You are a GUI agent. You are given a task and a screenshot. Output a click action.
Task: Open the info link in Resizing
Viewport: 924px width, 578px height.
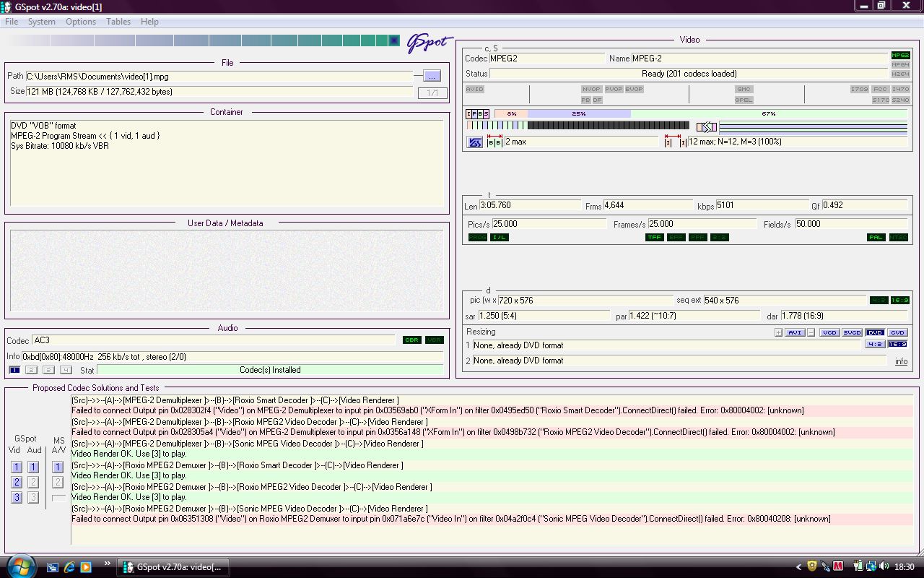[x=901, y=361]
